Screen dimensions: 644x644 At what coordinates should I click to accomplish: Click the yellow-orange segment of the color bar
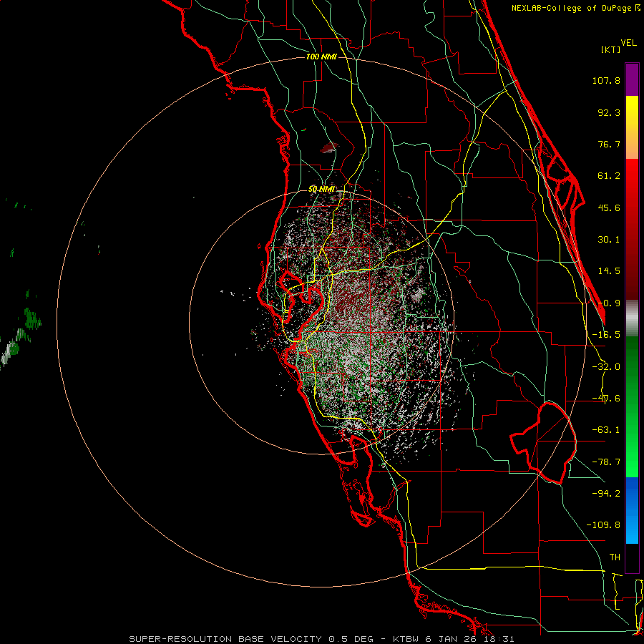pos(632,127)
